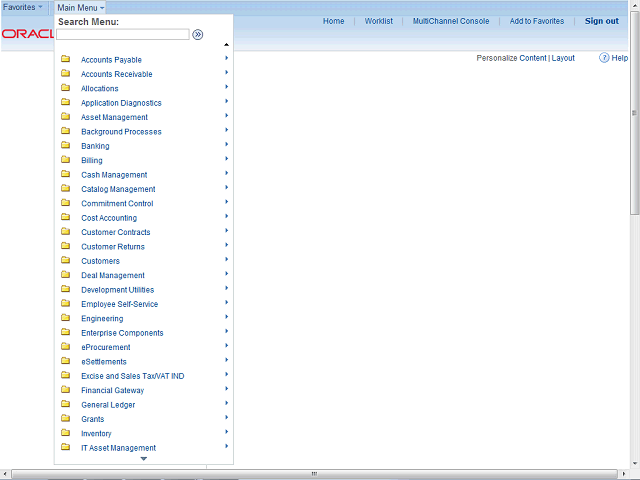This screenshot has height=480, width=640.
Task: Click Add to Favorites link
Action: pyautogui.click(x=537, y=21)
